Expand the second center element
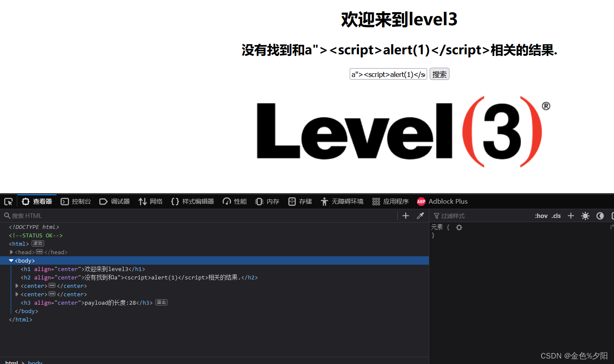 (17, 294)
